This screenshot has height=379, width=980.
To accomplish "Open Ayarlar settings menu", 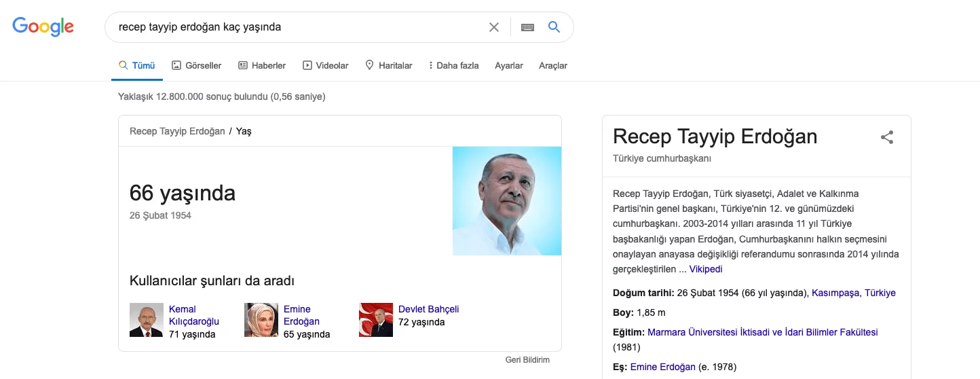I will click(509, 66).
